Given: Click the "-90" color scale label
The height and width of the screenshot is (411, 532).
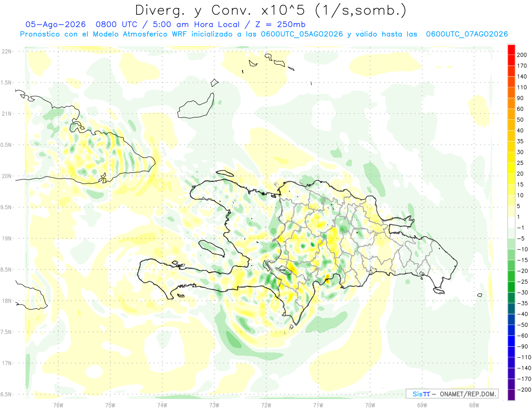Looking at the screenshot, I should pyautogui.click(x=522, y=347).
